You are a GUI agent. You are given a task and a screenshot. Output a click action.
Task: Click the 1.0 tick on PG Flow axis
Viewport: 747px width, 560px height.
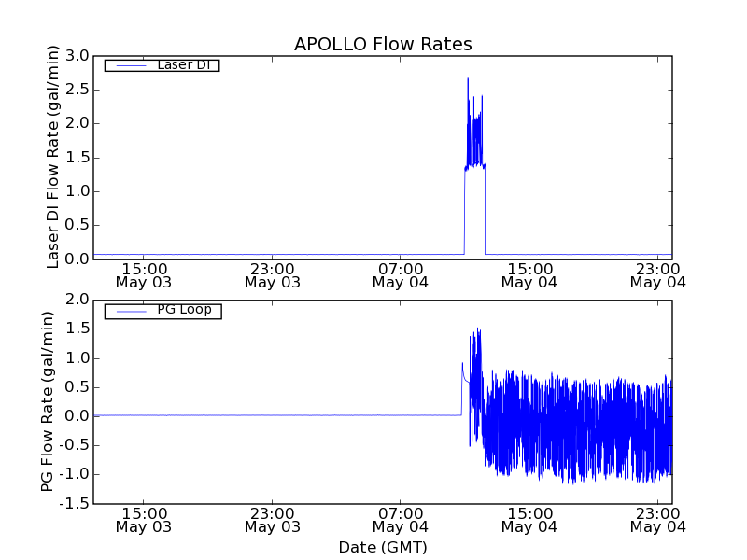pyautogui.click(x=78, y=358)
